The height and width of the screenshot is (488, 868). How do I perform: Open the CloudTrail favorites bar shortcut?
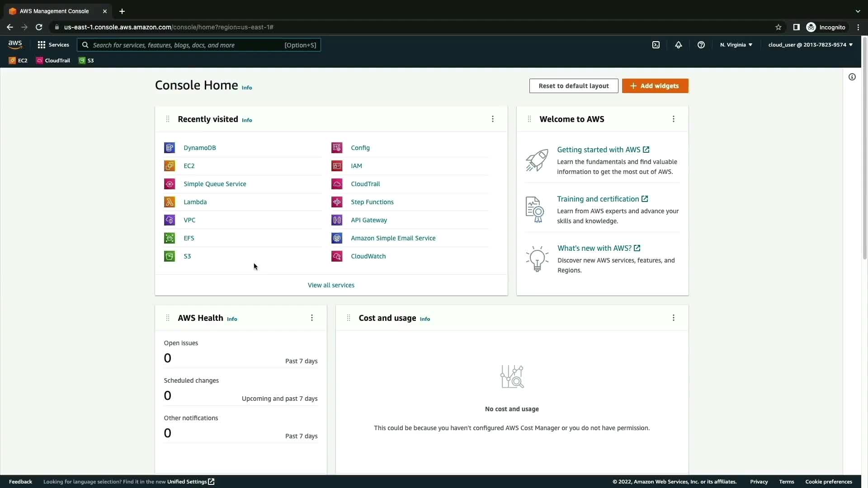(53, 61)
